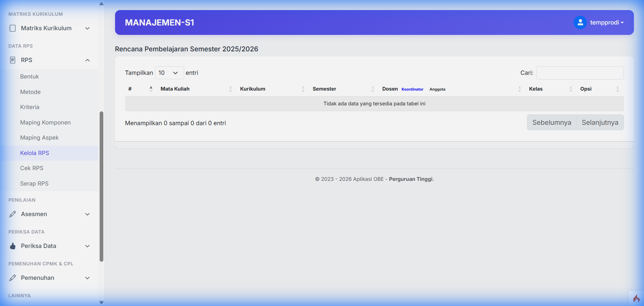The height and width of the screenshot is (306, 644).
Task: Open the tempprodi user dropdown menu
Action: tap(606, 22)
